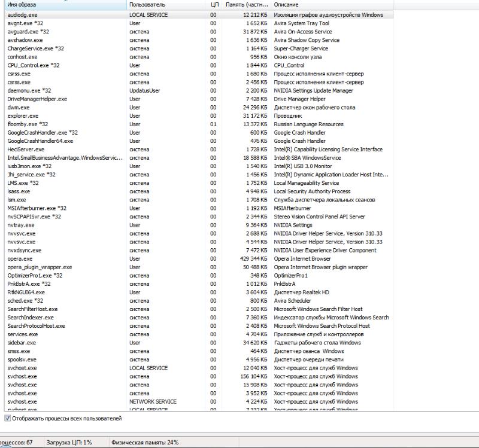Click the Проводник description cell
The width and height of the screenshot is (479, 448).
click(x=288, y=116)
